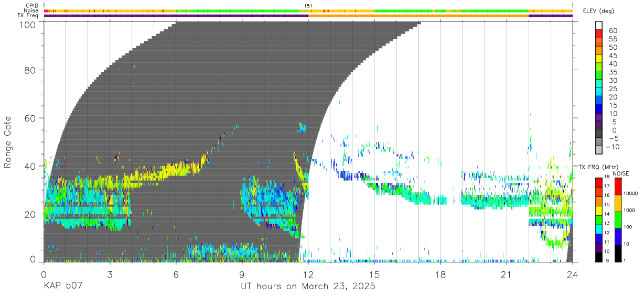Click the Range Gate y-axis title
The width and height of the screenshot is (644, 297).
8,141
